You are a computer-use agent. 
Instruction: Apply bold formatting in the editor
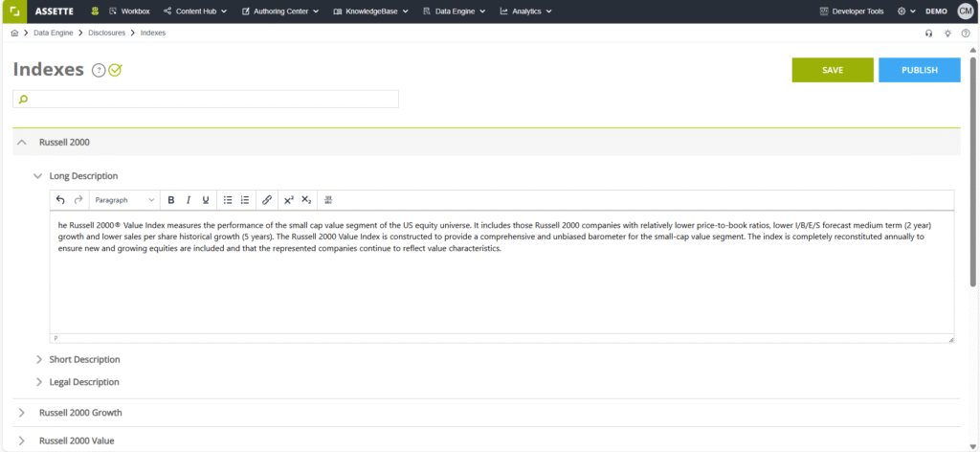click(171, 200)
